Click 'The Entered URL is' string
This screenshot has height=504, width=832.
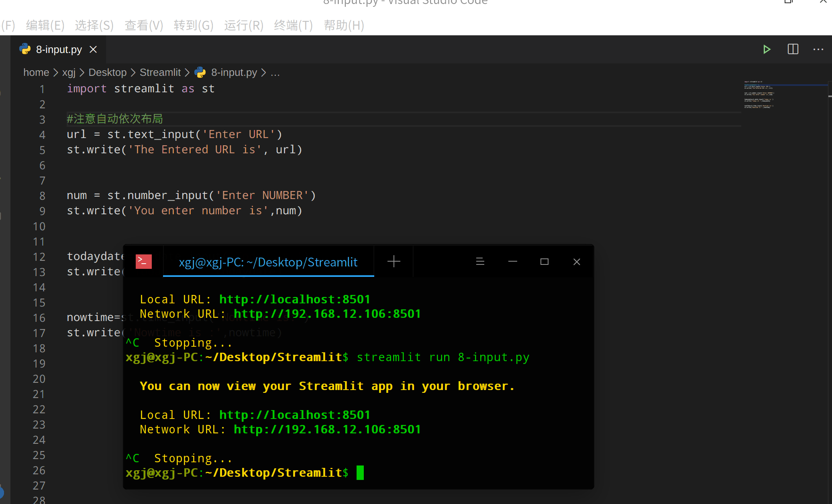click(x=195, y=150)
